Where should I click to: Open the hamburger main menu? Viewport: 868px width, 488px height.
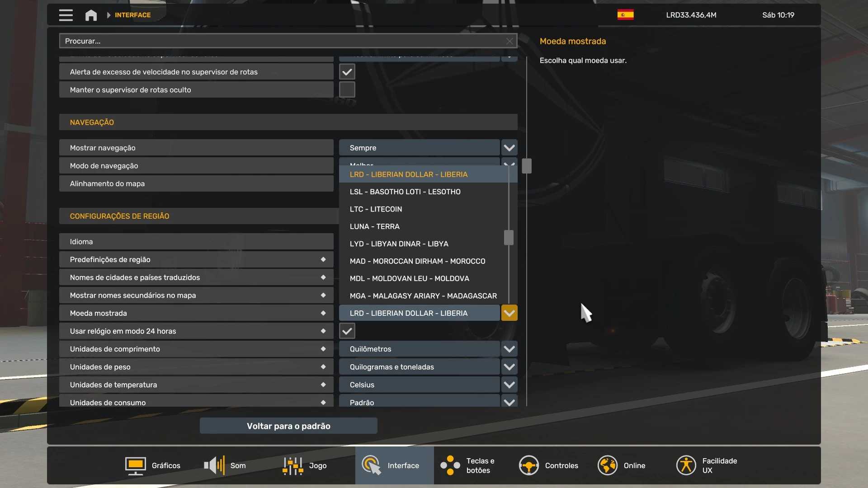point(66,15)
